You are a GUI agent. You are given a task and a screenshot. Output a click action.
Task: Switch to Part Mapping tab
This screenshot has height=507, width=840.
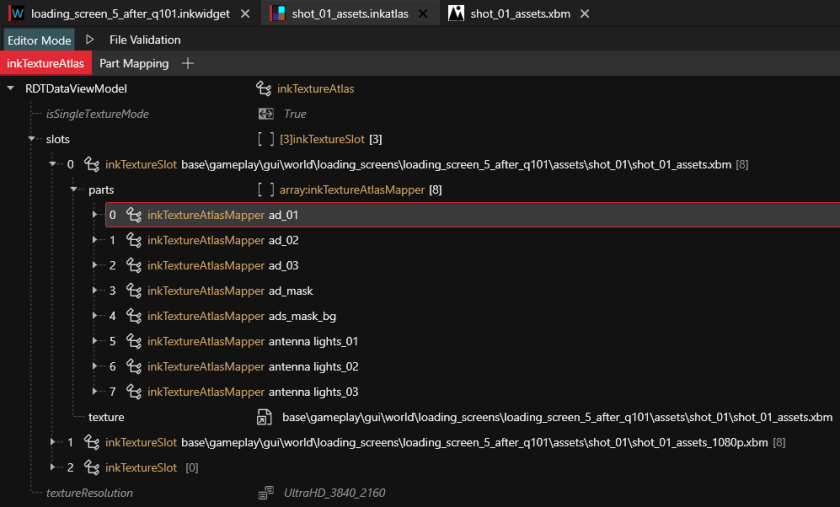pos(134,63)
